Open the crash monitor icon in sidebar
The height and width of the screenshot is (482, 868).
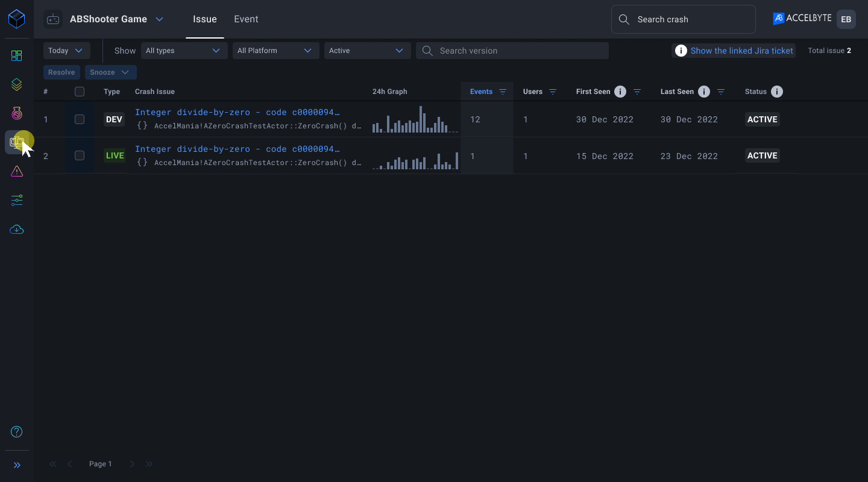[x=17, y=142]
